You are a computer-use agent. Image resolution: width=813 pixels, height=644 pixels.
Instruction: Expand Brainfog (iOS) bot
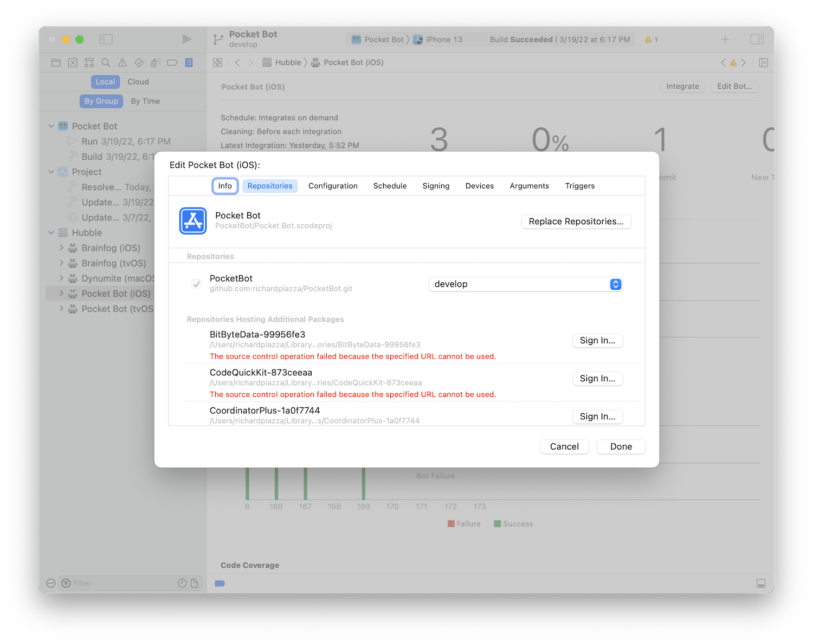61,248
